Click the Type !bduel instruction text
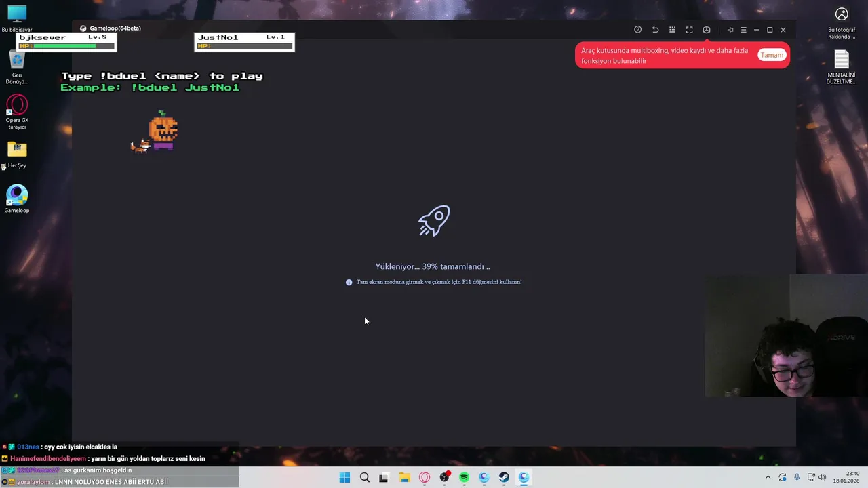The height and width of the screenshot is (488, 868). pyautogui.click(x=162, y=76)
